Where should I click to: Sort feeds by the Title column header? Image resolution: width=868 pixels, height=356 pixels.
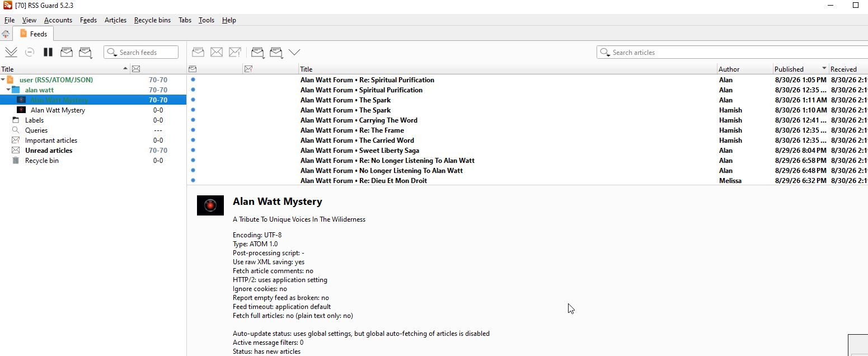65,69
